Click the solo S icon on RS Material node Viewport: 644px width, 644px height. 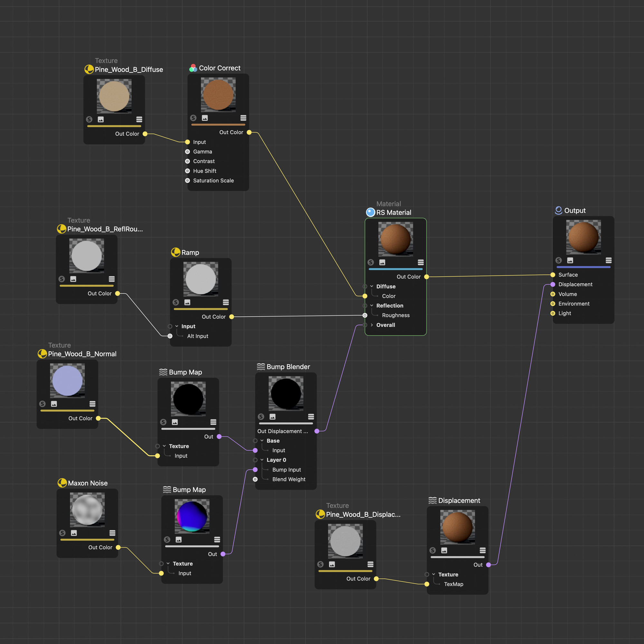click(371, 262)
